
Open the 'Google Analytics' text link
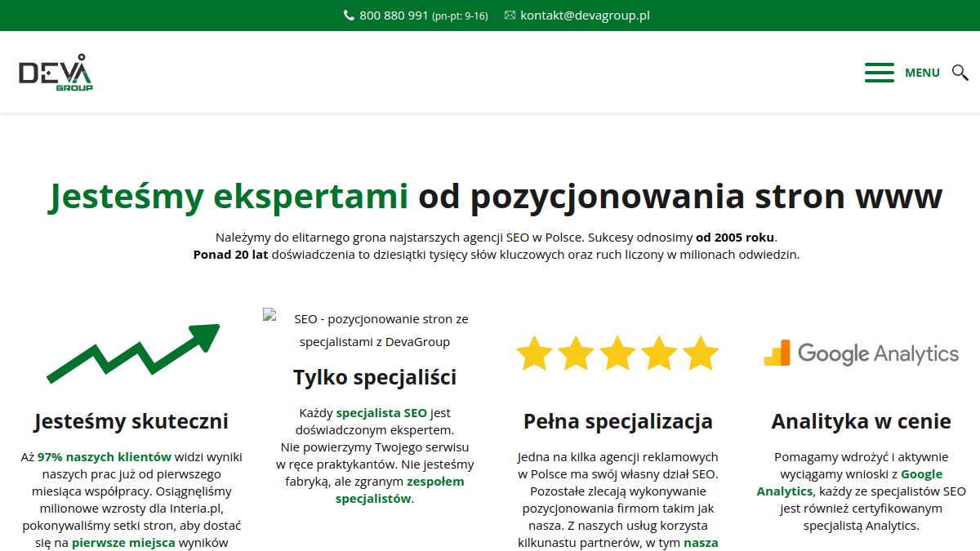click(x=849, y=482)
